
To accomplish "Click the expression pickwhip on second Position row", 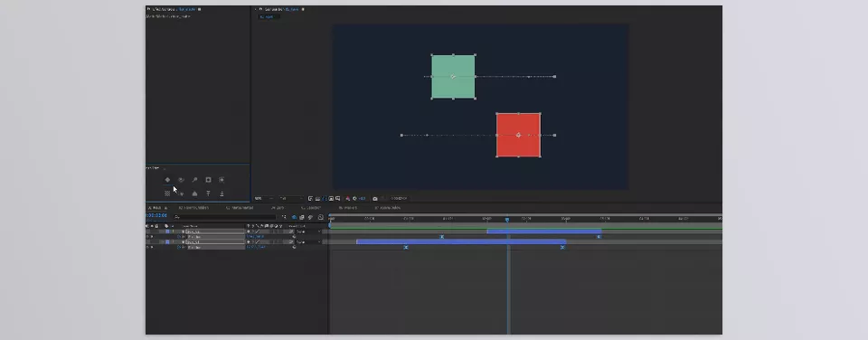I will coord(294,247).
